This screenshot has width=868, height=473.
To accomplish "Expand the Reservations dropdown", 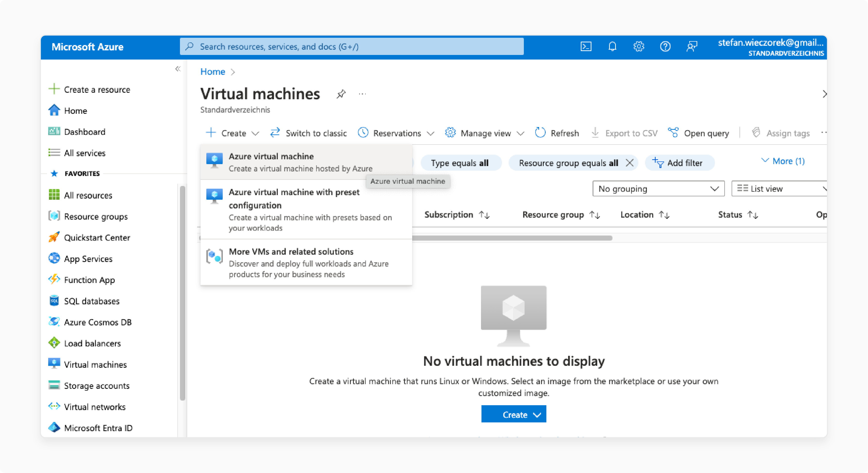I will [x=396, y=133].
